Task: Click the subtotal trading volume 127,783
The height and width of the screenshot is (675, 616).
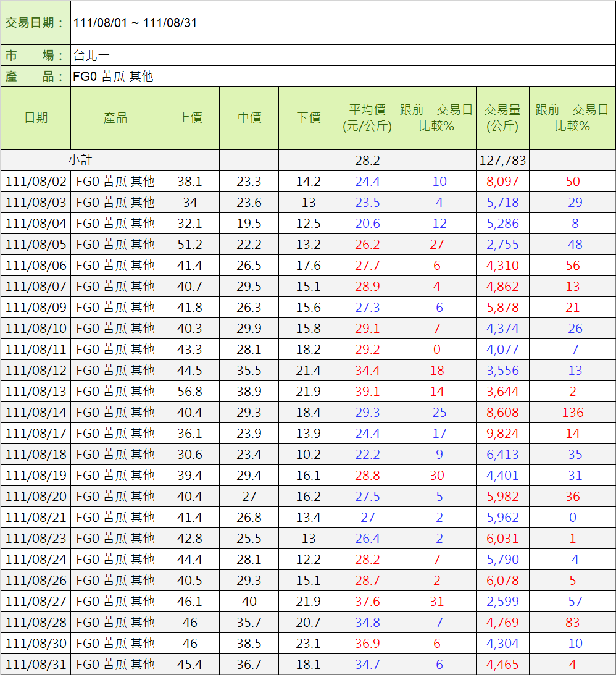Action: click(502, 161)
